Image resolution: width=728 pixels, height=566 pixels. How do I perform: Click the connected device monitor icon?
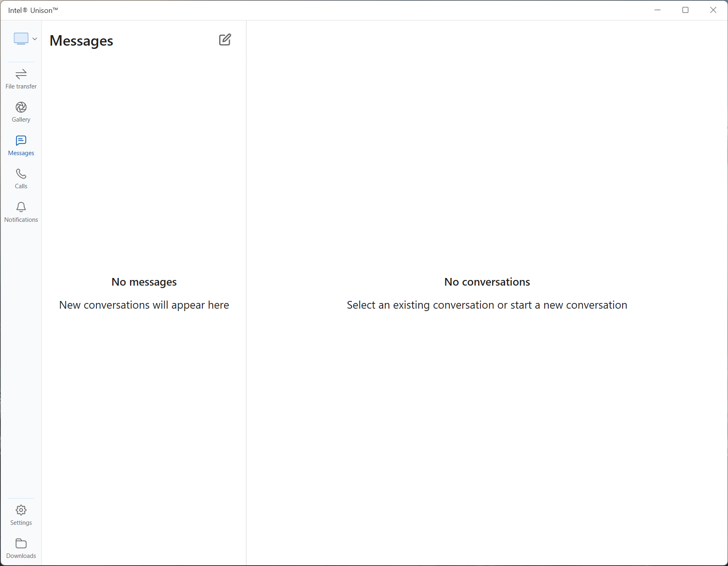[21, 38]
